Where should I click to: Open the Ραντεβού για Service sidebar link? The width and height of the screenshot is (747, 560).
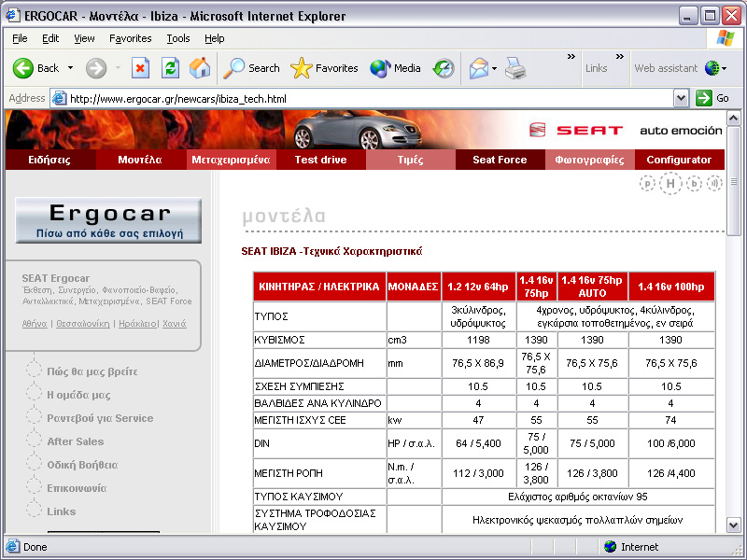click(100, 418)
